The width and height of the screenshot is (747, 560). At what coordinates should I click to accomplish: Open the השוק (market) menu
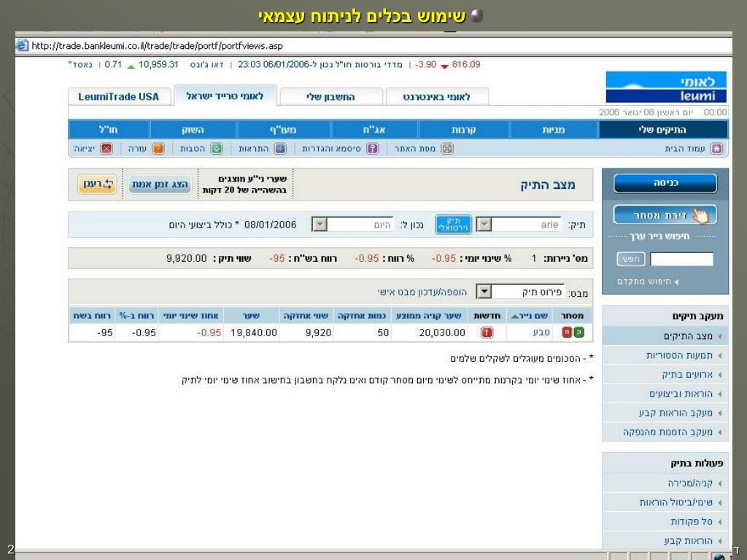pyautogui.click(x=193, y=130)
